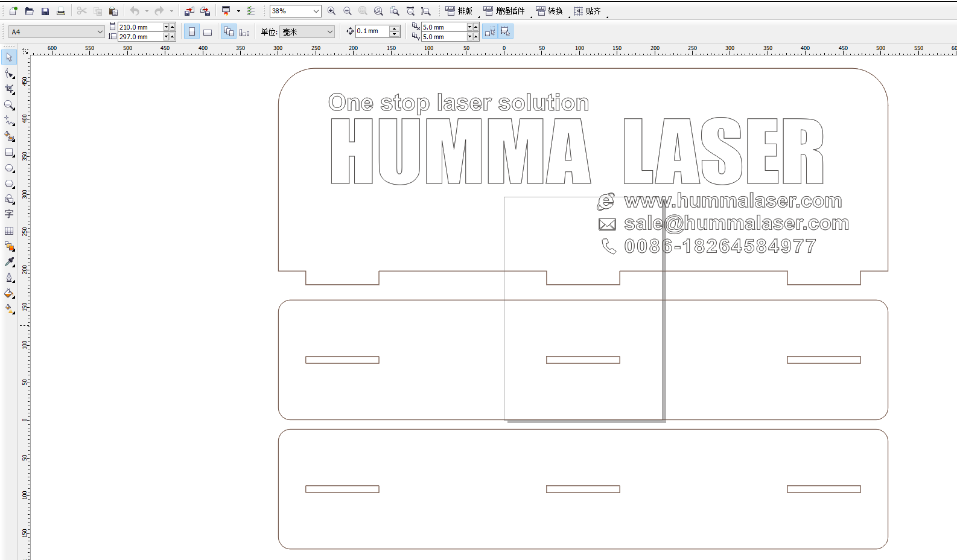Open the 贴齐 menu
This screenshot has height=560, width=957.
tap(588, 11)
